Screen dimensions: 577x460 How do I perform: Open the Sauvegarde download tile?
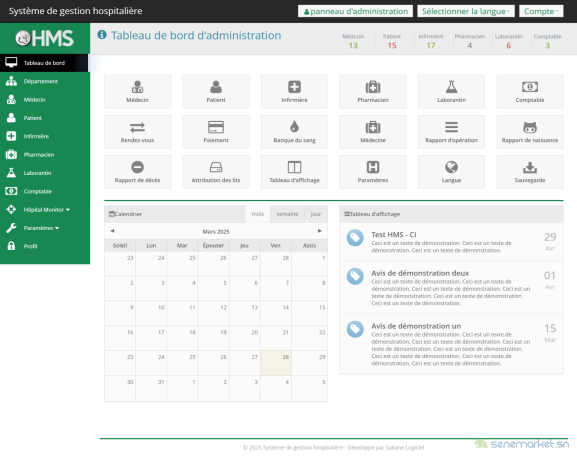[x=530, y=172]
